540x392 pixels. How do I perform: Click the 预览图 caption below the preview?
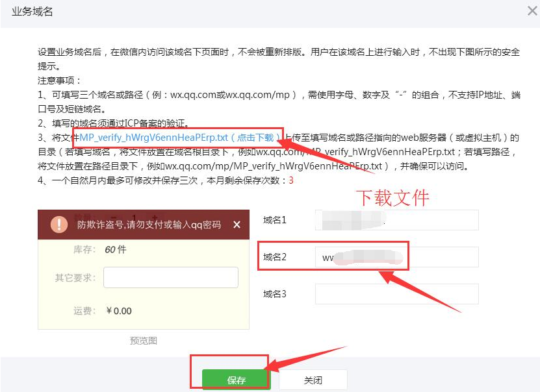(143, 340)
